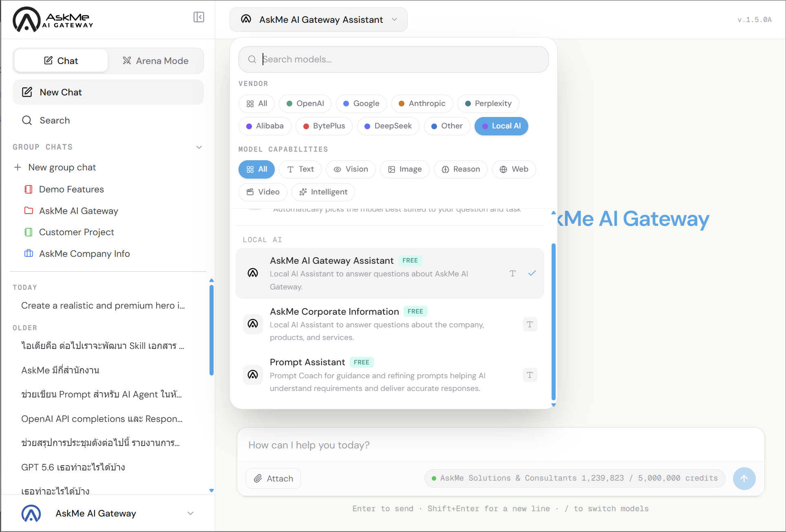Click the text capability icon for Corporate Information
The width and height of the screenshot is (786, 532).
click(x=530, y=324)
